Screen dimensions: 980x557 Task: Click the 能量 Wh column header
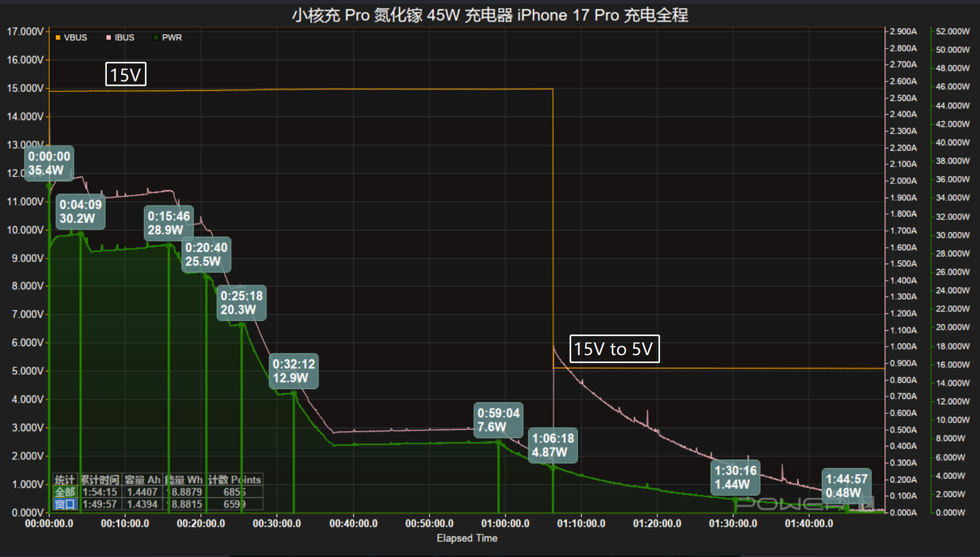click(x=184, y=479)
